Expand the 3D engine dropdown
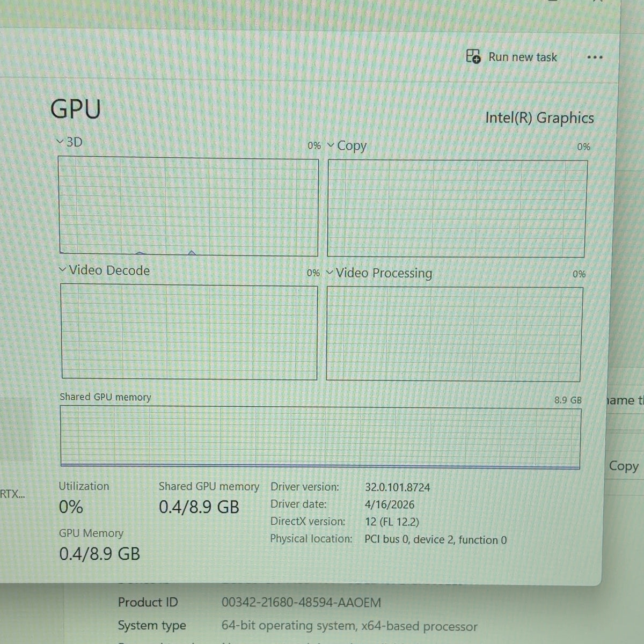 (60, 142)
